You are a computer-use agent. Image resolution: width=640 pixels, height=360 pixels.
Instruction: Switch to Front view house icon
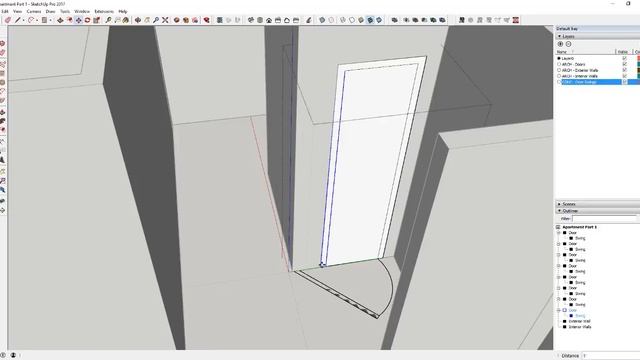[x=269, y=20]
